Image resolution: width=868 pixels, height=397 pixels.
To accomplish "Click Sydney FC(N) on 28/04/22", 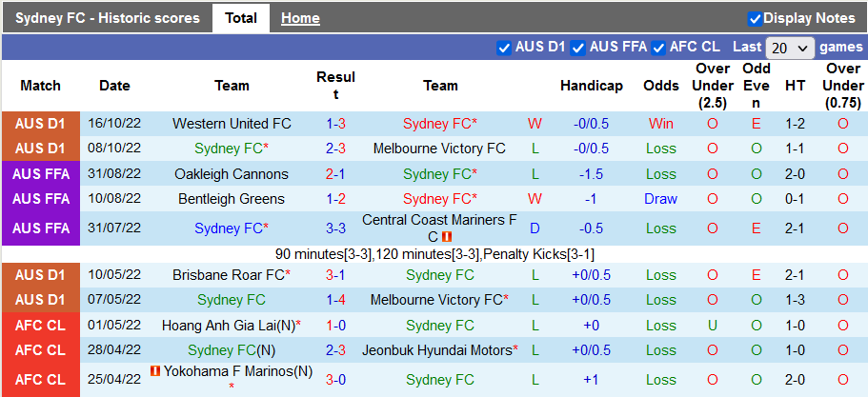I will coord(232,350).
